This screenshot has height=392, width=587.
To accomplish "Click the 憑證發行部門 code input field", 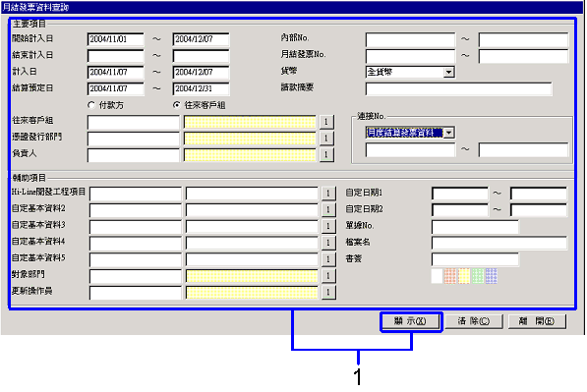I will (x=134, y=139).
